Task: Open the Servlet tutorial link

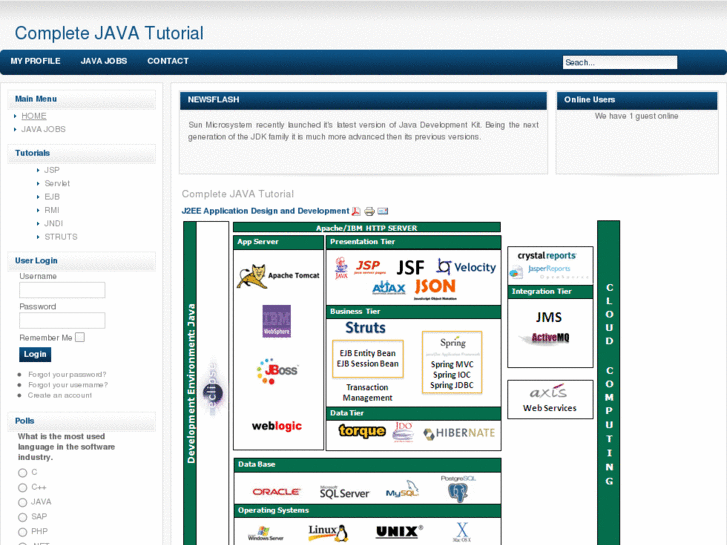Action: (57, 184)
